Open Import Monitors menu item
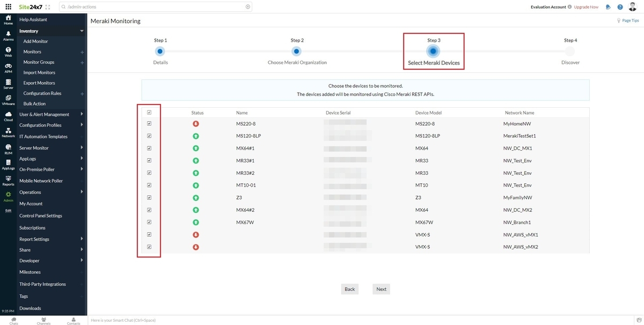This screenshot has height=325, width=644. [39, 72]
